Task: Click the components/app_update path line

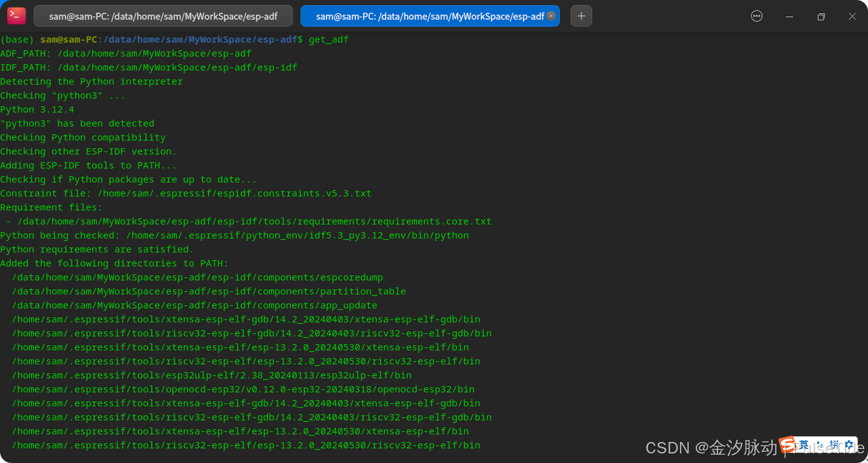Action: (x=194, y=305)
